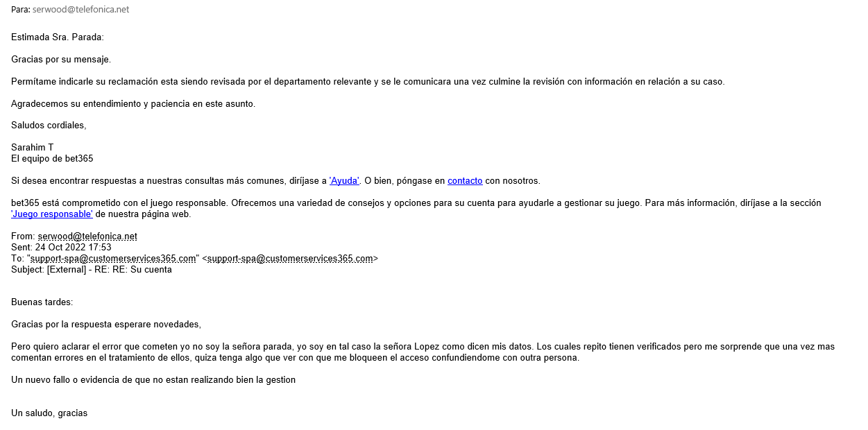The image size is (868, 430).
Task: Select the Para recipient serwood@telefonica.net at top
Action: pos(80,10)
